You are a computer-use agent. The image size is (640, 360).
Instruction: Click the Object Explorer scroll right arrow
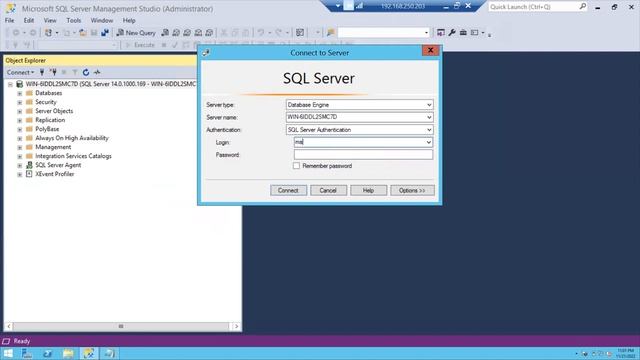[x=236, y=326]
